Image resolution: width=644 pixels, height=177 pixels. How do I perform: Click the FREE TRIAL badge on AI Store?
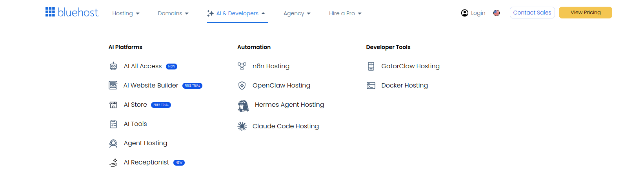(x=161, y=105)
